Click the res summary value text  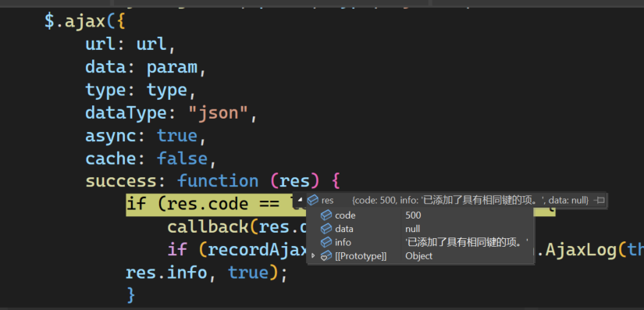pyautogui.click(x=471, y=201)
